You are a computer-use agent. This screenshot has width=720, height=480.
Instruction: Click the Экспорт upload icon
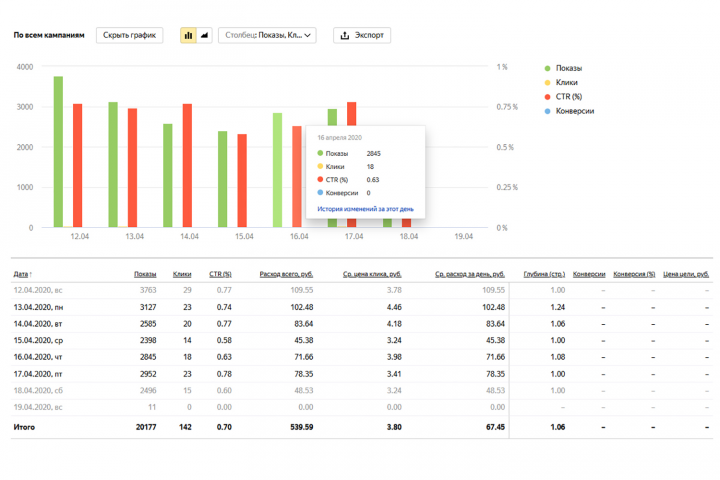pos(345,35)
